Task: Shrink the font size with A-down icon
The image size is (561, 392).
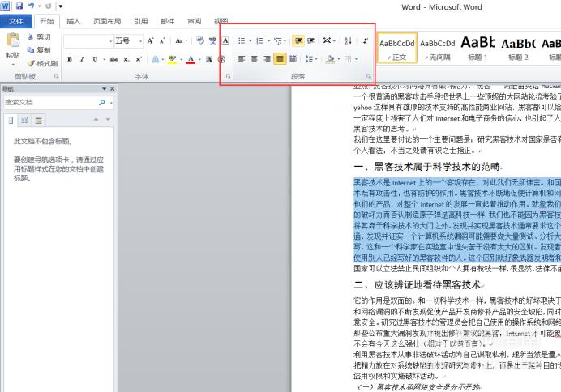Action: click(162, 40)
